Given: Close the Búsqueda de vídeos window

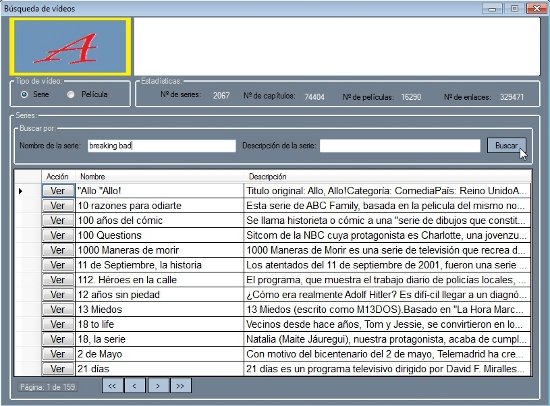Looking at the screenshot, I should [536, 8].
